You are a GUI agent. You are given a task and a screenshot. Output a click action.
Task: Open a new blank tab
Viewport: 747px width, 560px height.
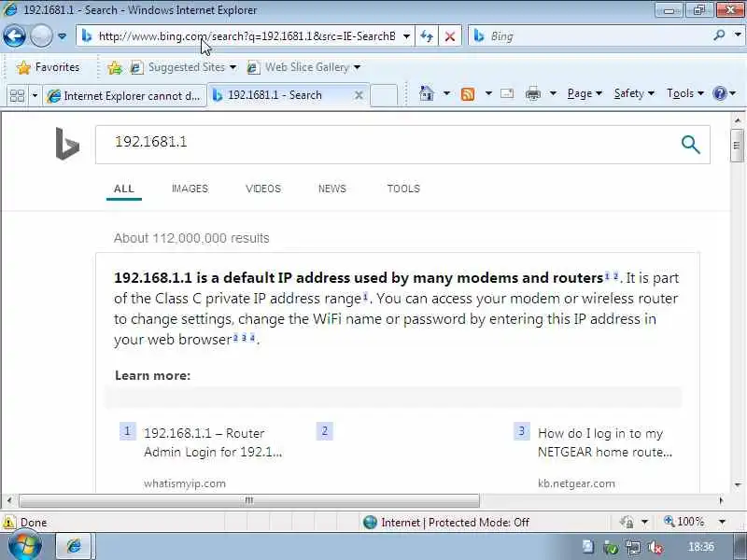click(x=384, y=95)
